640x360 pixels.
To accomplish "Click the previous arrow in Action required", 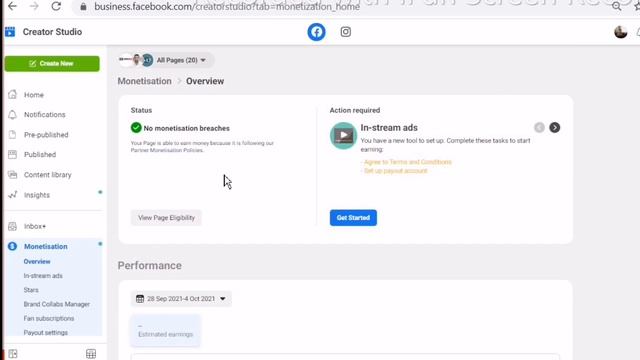I will (x=539, y=128).
